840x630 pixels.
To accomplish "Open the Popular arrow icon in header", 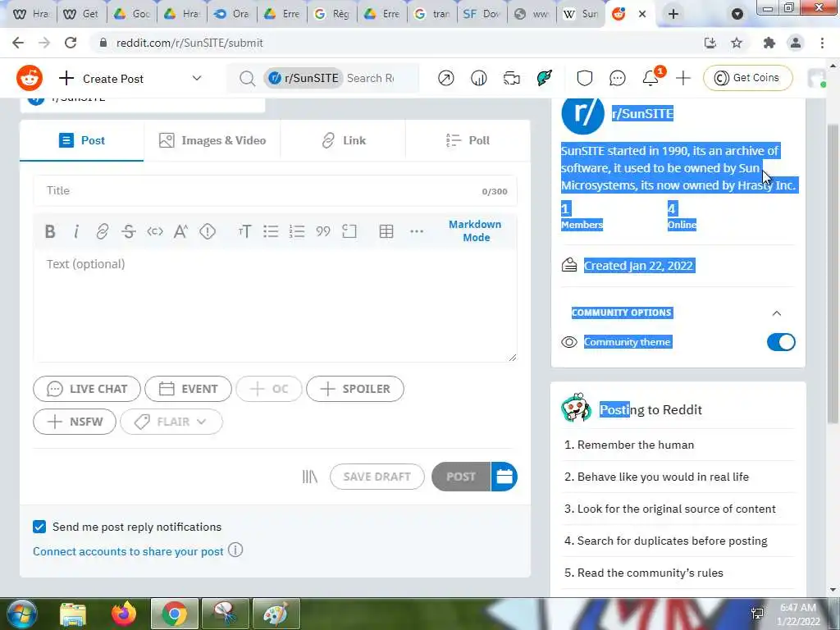I will (x=445, y=78).
